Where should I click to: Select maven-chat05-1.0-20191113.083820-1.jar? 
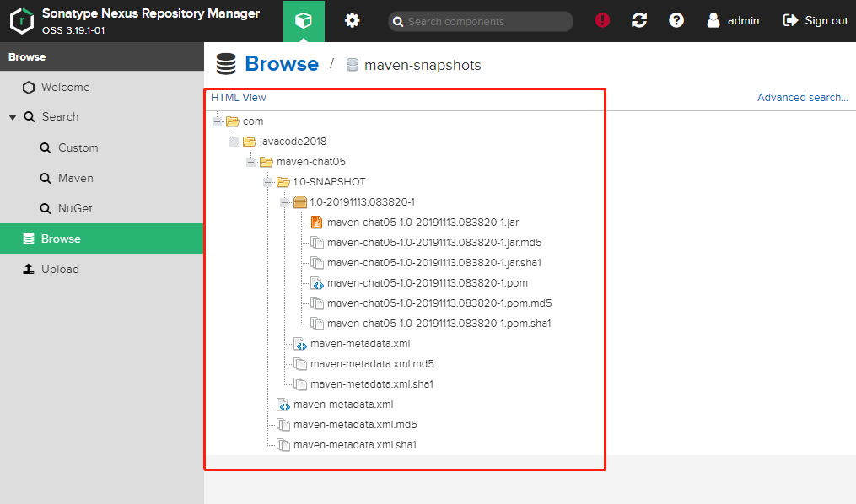tap(423, 222)
